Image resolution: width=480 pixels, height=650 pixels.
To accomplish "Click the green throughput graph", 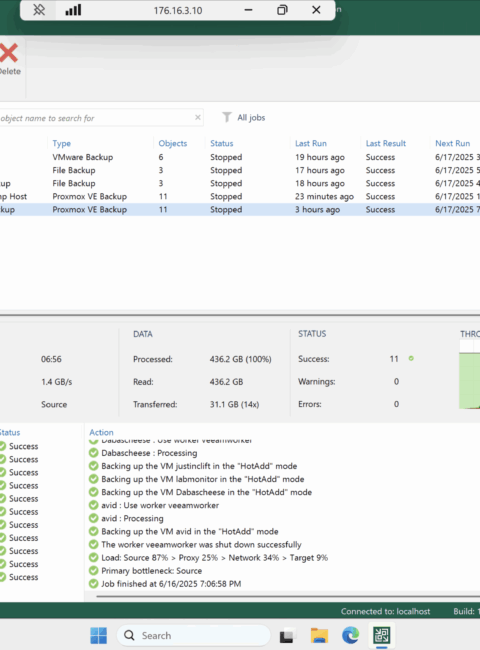I will [x=469, y=380].
